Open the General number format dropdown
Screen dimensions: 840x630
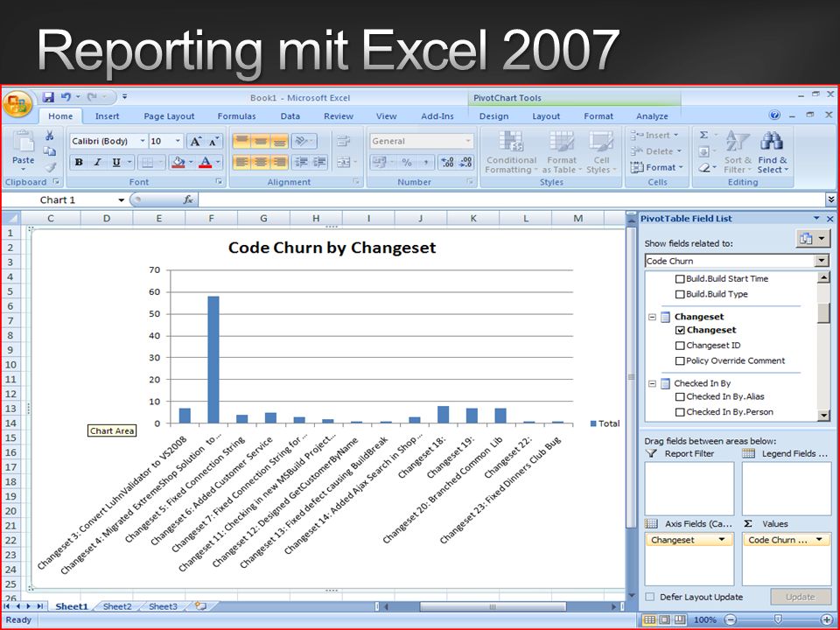tap(467, 142)
